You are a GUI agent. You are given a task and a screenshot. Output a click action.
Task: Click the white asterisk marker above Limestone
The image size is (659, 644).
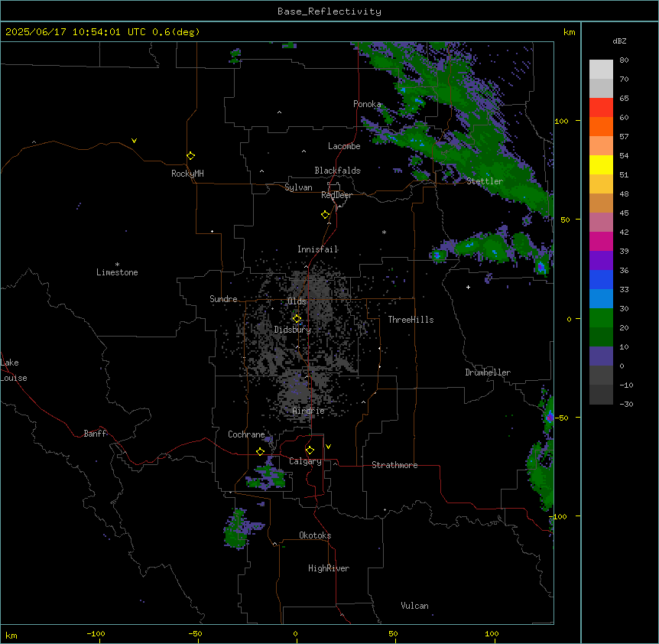117,265
